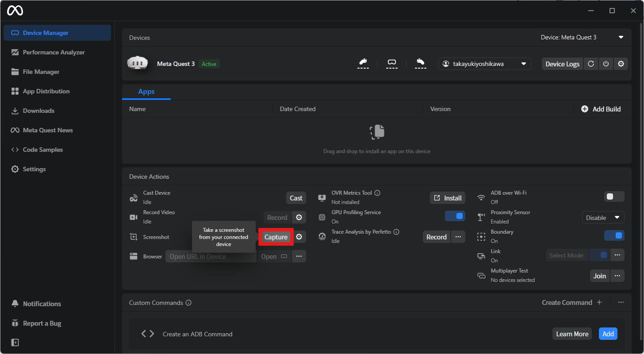Turn off GPU Profiling Service toggle
Image resolution: width=644 pixels, height=354 pixels.
click(x=455, y=216)
